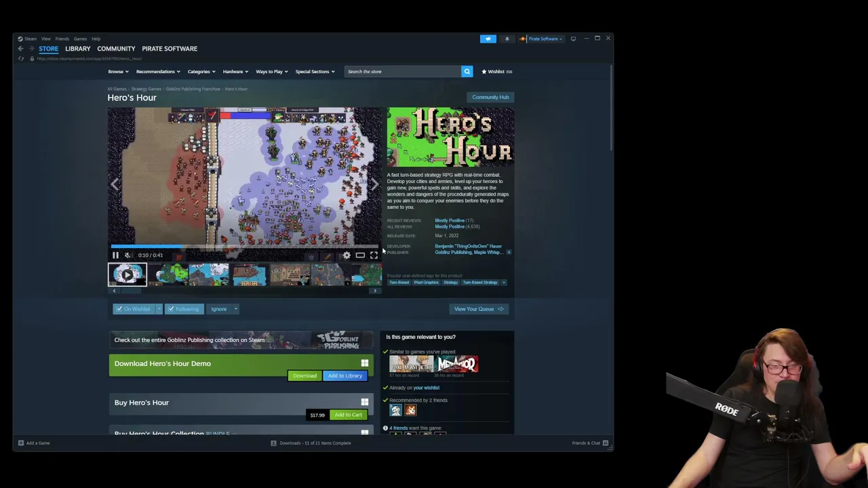The image size is (868, 488).
Task: Seek in the trailer progress bar
Action: 244,247
